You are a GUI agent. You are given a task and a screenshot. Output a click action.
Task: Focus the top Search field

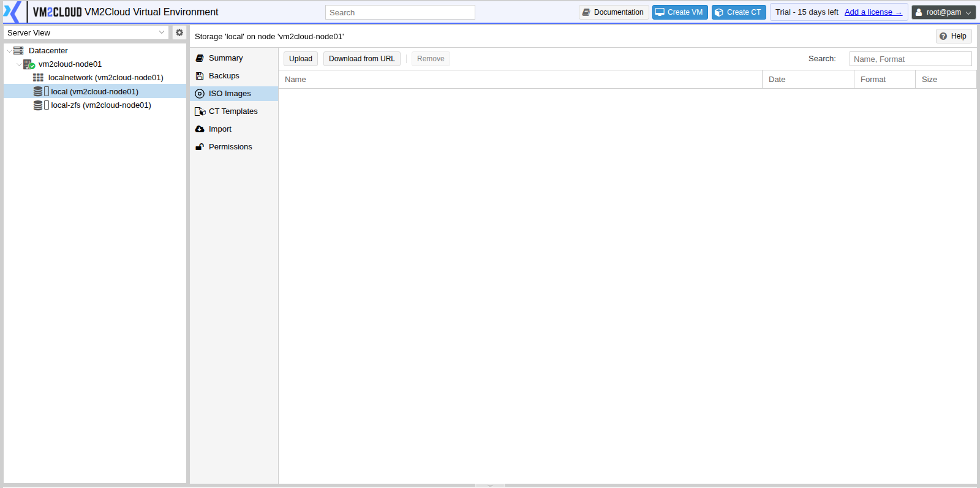pyautogui.click(x=400, y=12)
